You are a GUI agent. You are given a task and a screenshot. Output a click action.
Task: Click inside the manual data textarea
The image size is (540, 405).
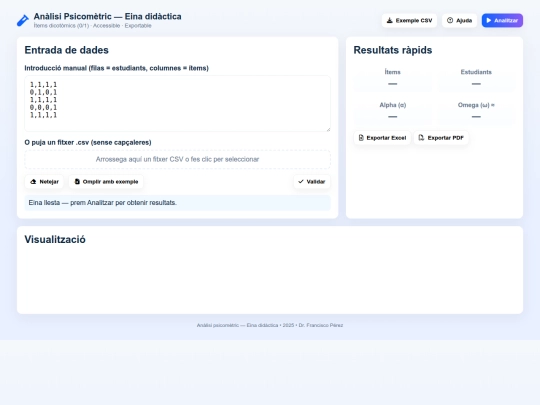coord(177,103)
